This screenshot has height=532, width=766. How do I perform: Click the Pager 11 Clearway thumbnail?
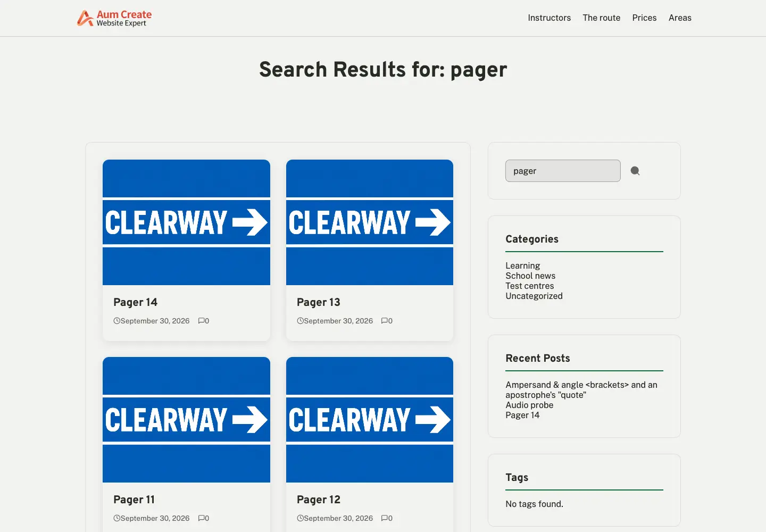click(186, 420)
